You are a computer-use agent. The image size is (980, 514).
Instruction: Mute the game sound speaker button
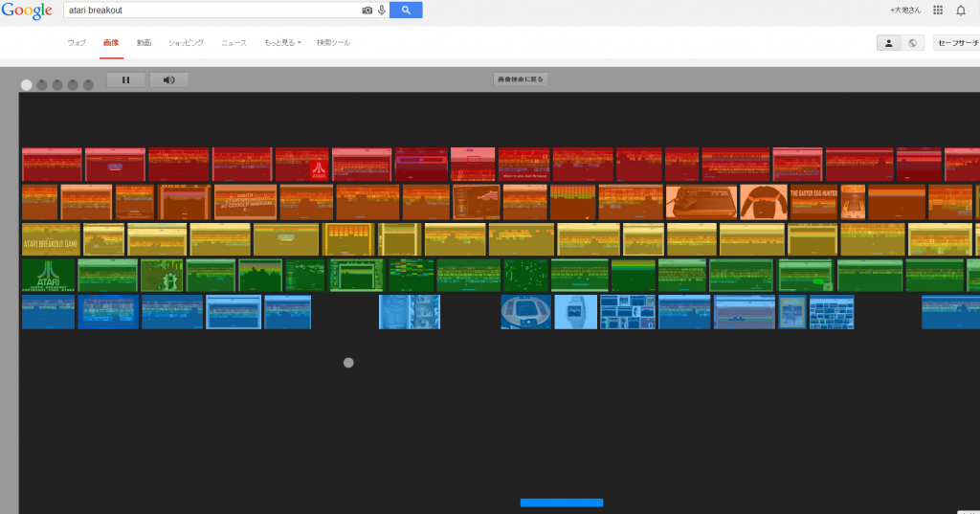click(168, 80)
